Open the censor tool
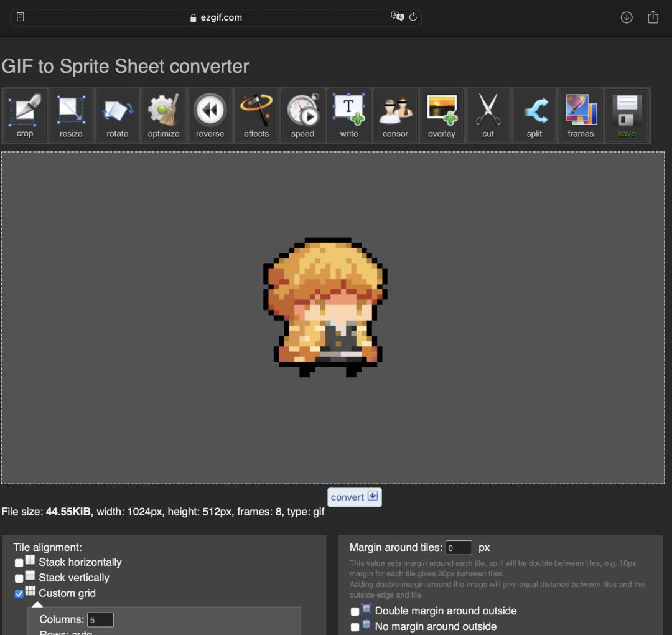The image size is (672, 635). 395,115
